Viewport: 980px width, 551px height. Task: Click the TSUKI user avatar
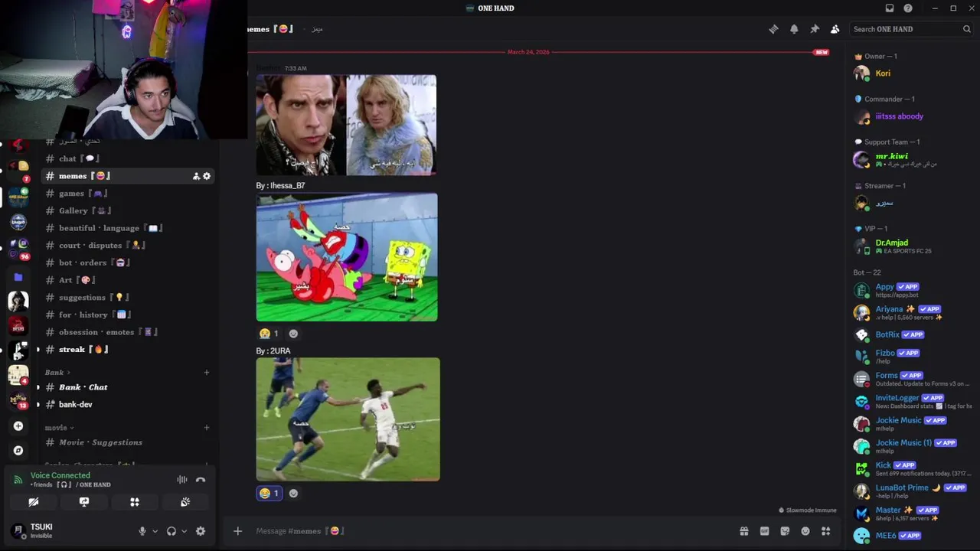pos(18,530)
